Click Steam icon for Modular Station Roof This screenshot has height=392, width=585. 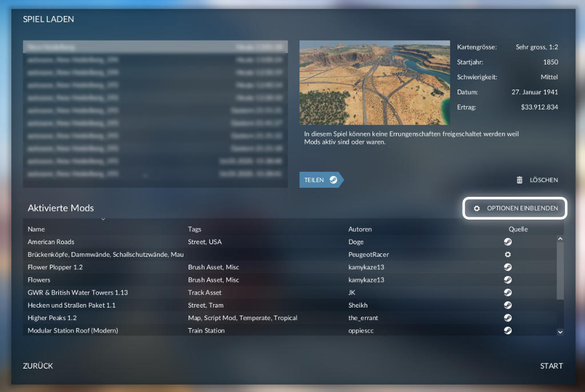(507, 330)
